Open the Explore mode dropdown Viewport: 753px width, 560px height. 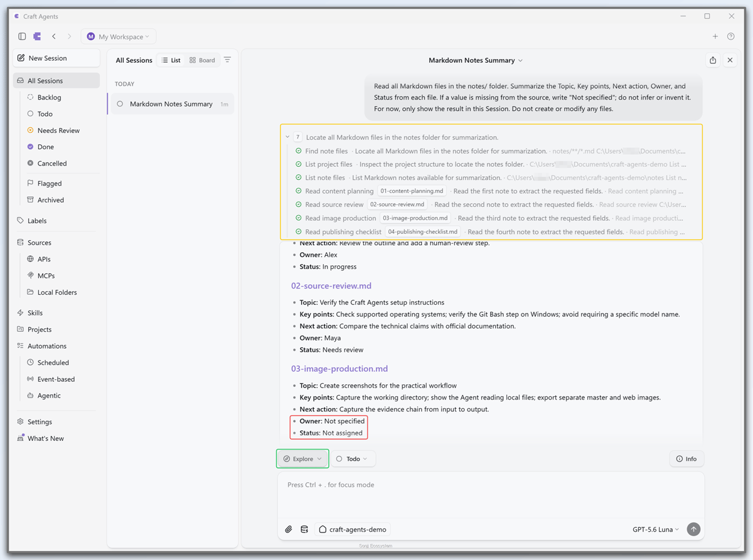pyautogui.click(x=302, y=459)
